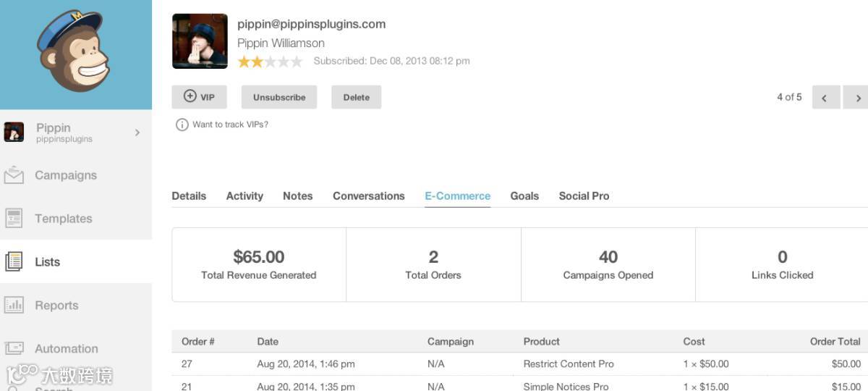Viewport: 868px width, 391px height.
Task: Click the Cost column header
Action: [694, 341]
